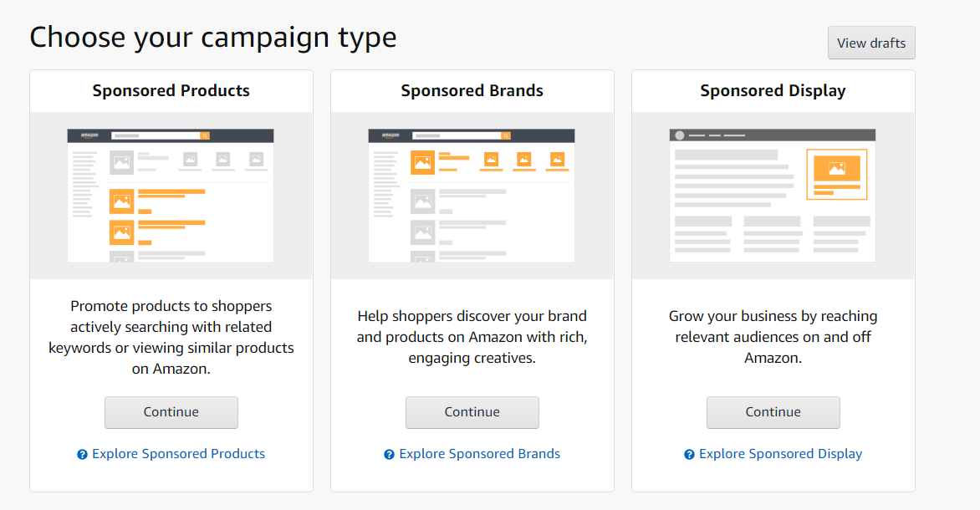The width and height of the screenshot is (980, 510).
Task: Click the large orange brand image in Sponsored Brands preview
Action: click(422, 162)
